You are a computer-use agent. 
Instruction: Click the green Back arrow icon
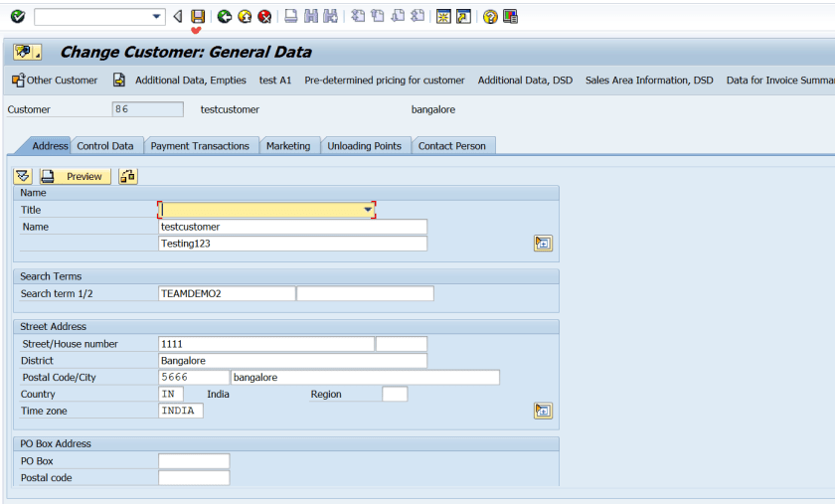pyautogui.click(x=225, y=16)
